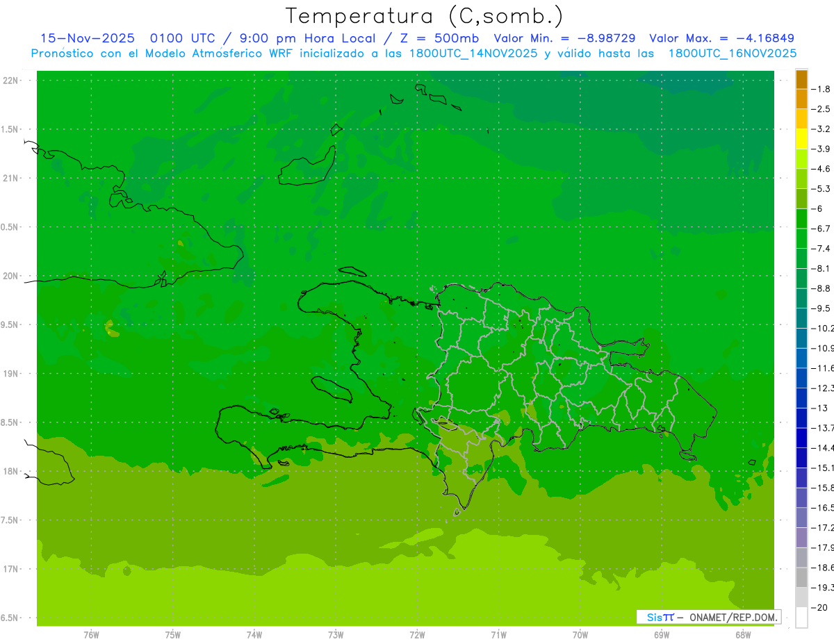The height and width of the screenshot is (644, 834).
Task: Click the '-6' legend value
Action: click(x=818, y=208)
